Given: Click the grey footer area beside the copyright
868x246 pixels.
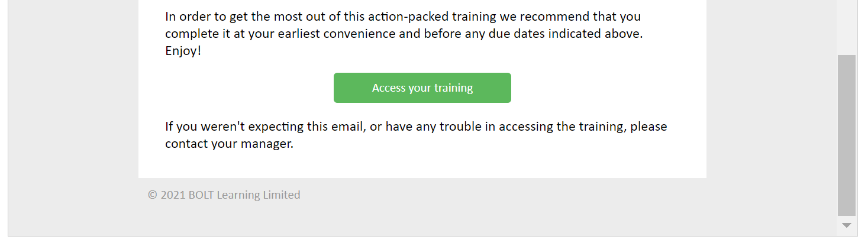Looking at the screenshot, I should tap(473, 201).
